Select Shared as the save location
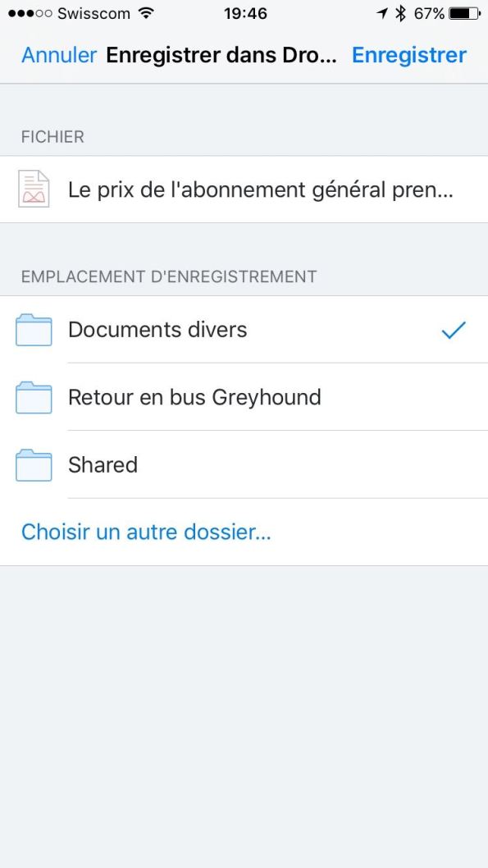This screenshot has width=488, height=868. 103,464
